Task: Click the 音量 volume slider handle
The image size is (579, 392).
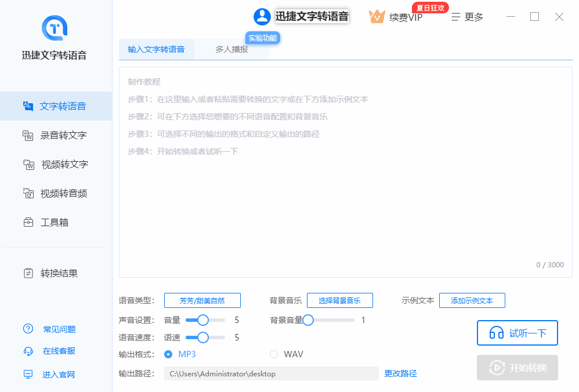Action: coord(202,320)
